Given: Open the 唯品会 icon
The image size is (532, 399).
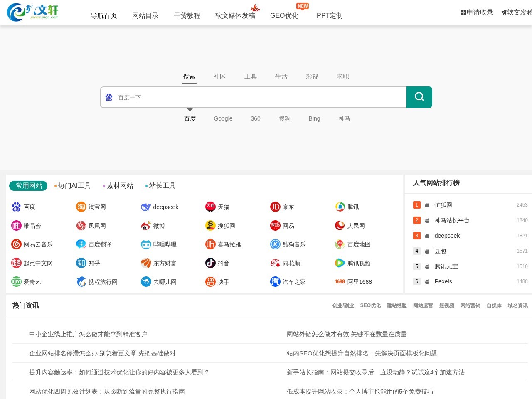Looking at the screenshot, I should (x=16, y=226).
